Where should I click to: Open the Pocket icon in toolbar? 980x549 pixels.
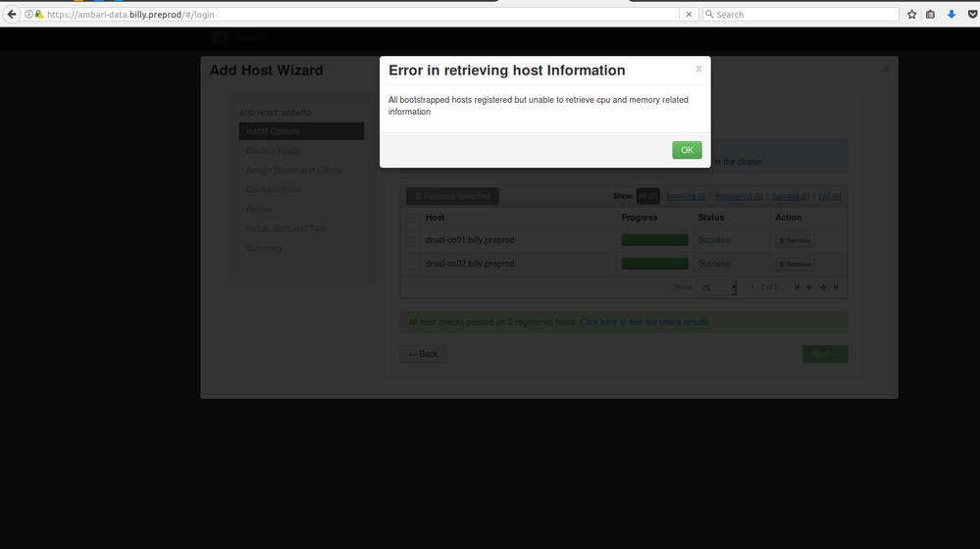pyautogui.click(x=972, y=15)
